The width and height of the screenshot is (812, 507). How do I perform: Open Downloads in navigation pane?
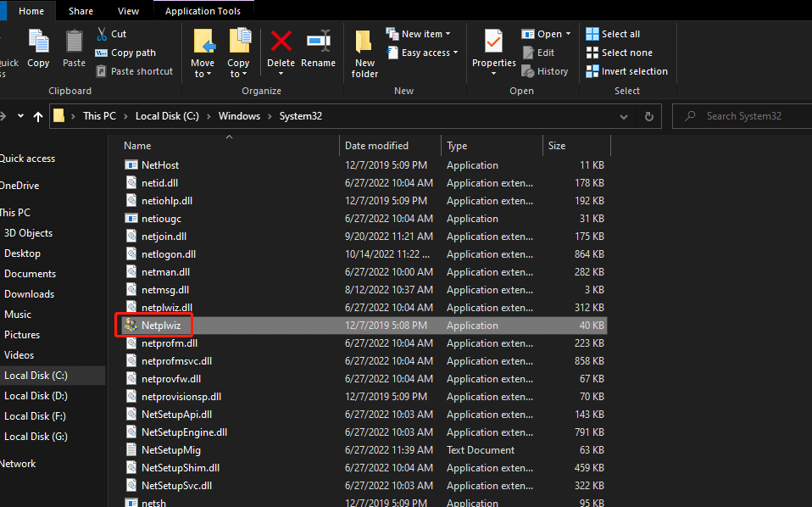point(29,294)
